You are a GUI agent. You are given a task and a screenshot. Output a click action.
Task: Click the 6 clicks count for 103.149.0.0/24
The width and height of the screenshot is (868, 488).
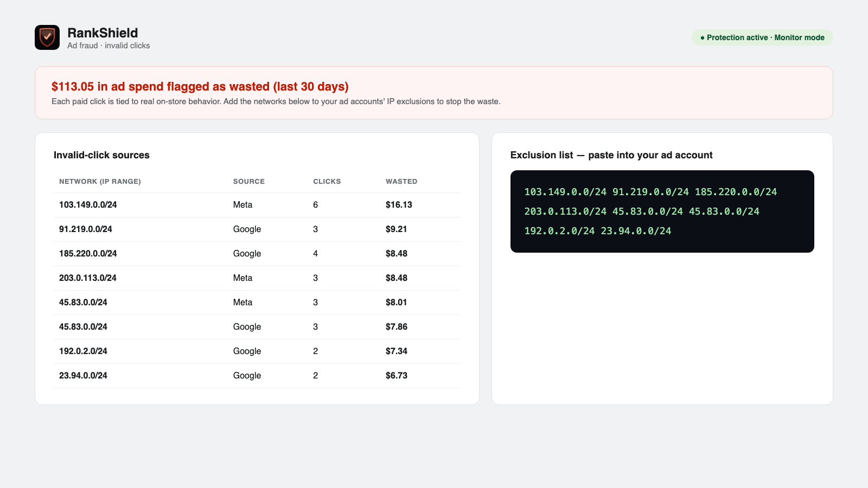tap(315, 205)
